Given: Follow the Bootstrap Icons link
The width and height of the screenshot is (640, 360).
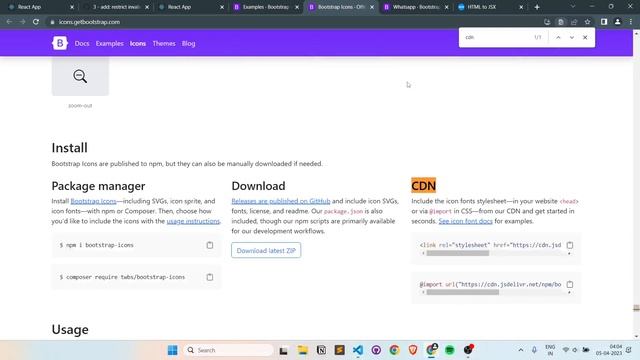Looking at the screenshot, I should click(x=93, y=201).
